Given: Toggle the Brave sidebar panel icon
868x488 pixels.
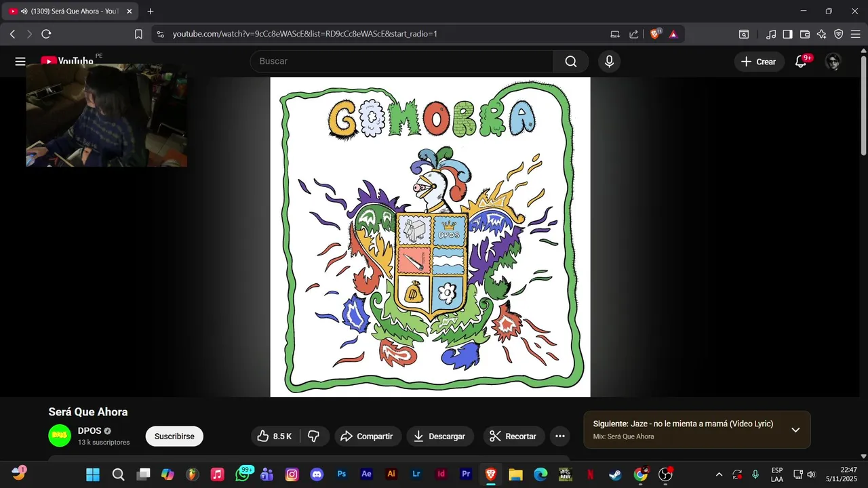Looking at the screenshot, I should click(787, 34).
